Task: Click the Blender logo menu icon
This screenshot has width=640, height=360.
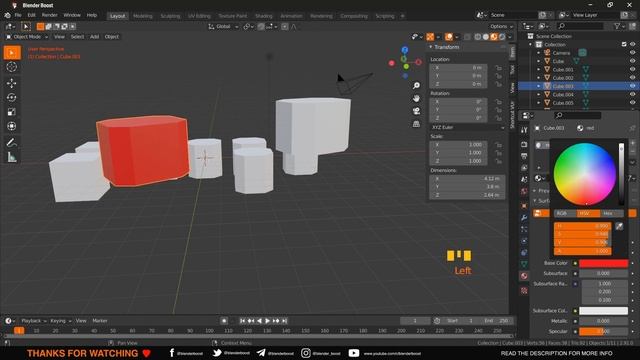Action: 7,15
